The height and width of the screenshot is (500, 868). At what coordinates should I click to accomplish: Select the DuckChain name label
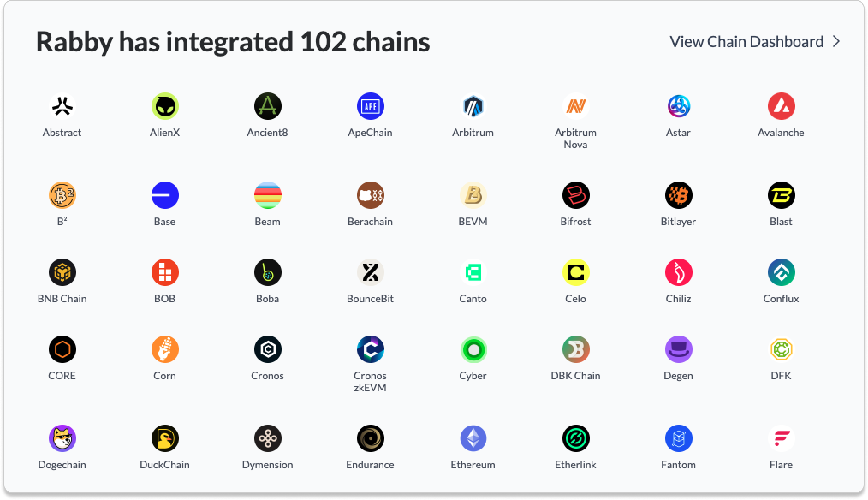click(x=165, y=464)
